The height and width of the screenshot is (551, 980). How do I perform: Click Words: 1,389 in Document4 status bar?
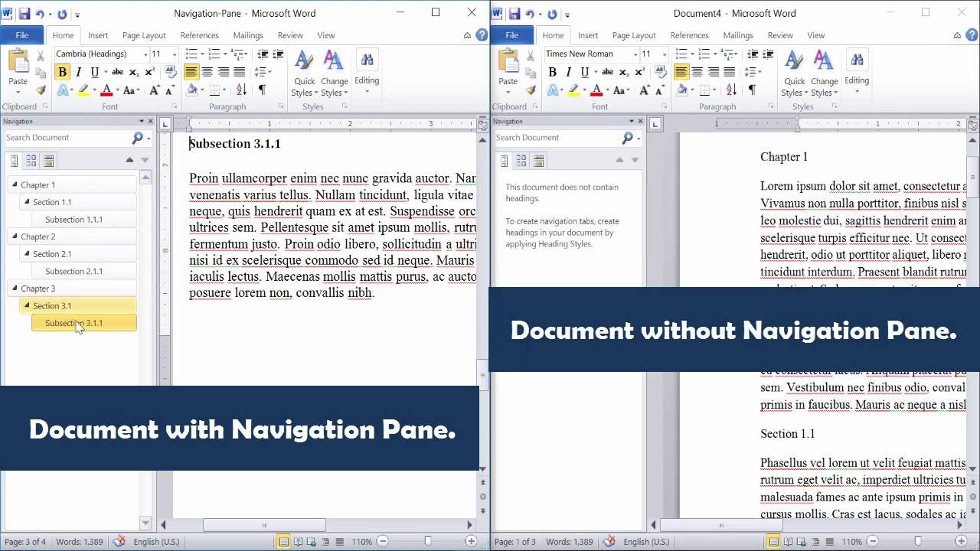(569, 542)
